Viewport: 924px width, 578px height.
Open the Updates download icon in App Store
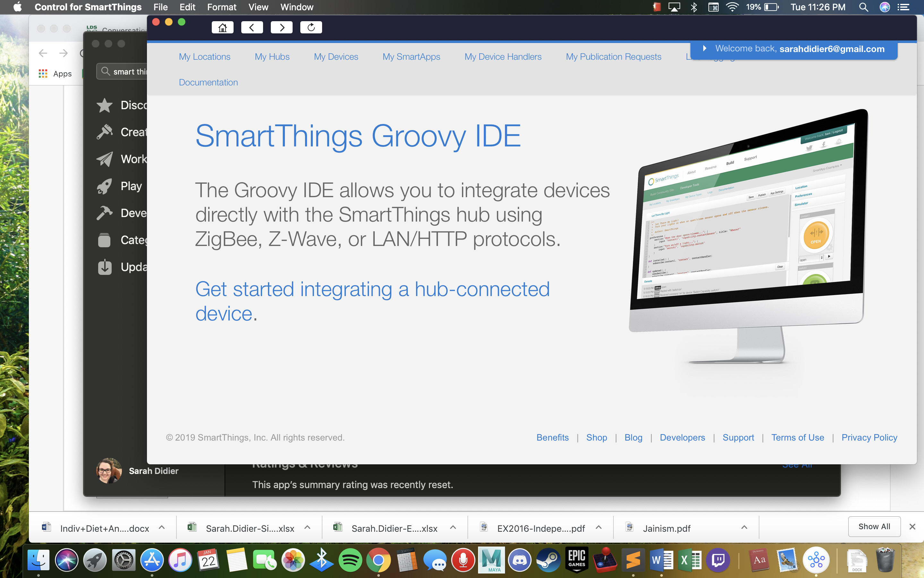(x=104, y=267)
